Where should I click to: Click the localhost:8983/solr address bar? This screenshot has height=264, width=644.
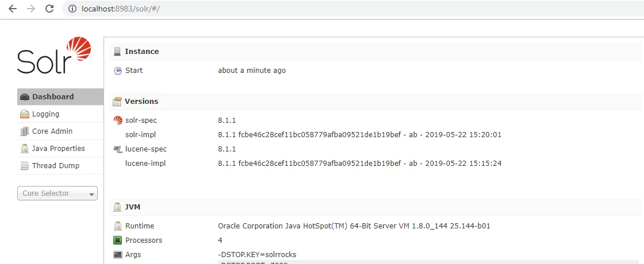click(x=353, y=9)
